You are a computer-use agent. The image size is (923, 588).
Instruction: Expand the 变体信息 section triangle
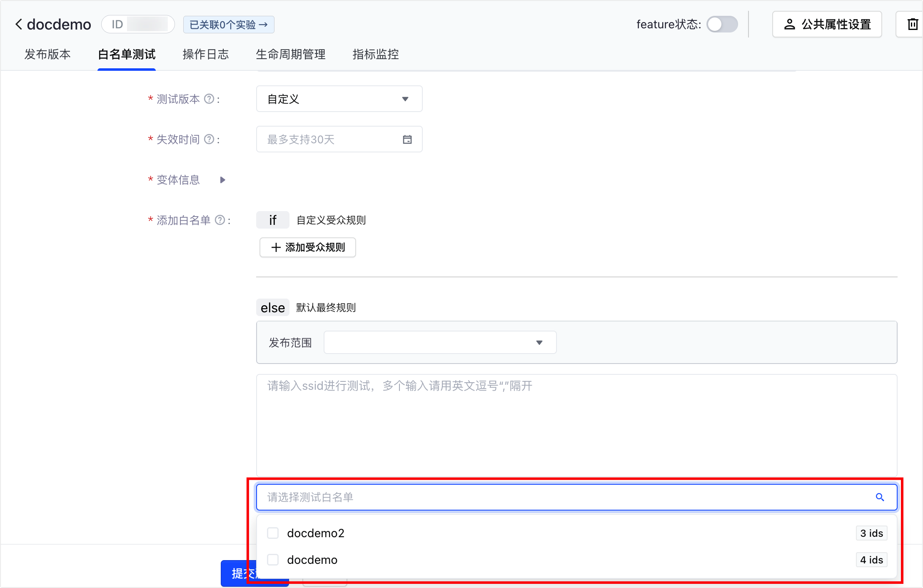tap(222, 180)
